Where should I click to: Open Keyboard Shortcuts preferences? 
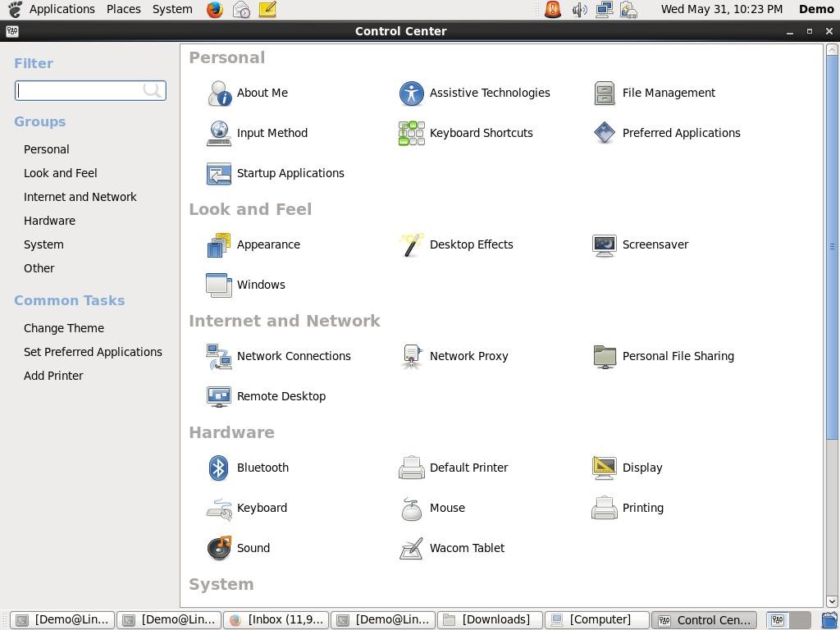pyautogui.click(x=482, y=133)
